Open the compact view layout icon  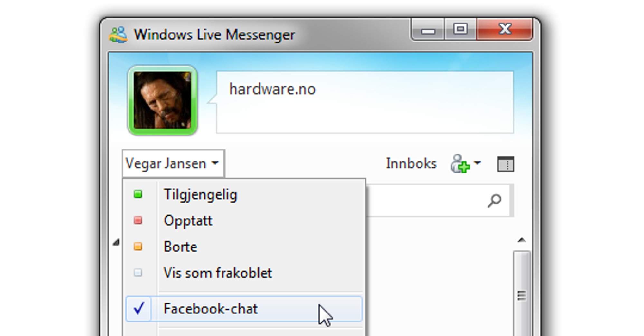pyautogui.click(x=506, y=164)
